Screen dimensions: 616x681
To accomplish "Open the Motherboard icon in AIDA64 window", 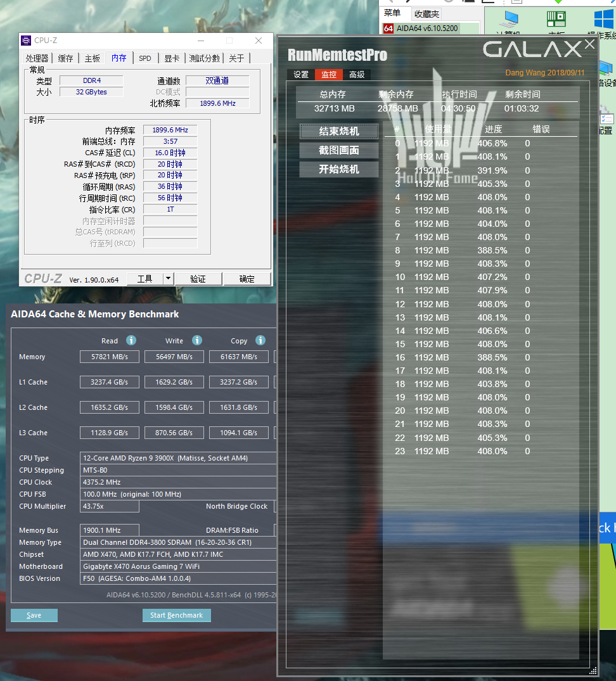I will [x=556, y=19].
